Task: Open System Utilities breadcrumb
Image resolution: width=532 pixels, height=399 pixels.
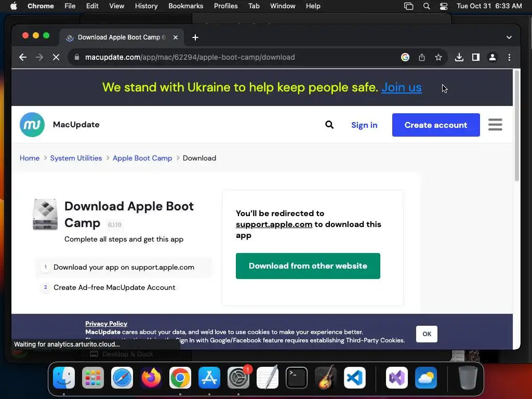Action: [76, 158]
